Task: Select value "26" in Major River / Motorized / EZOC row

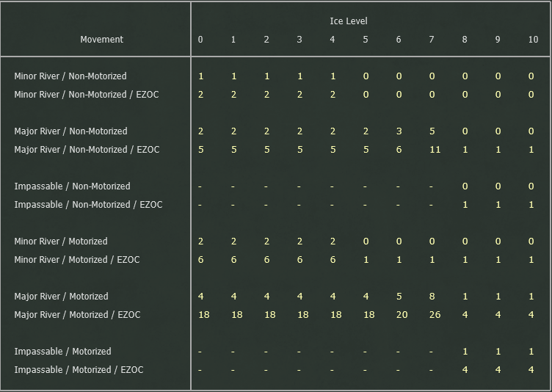Action: point(435,314)
